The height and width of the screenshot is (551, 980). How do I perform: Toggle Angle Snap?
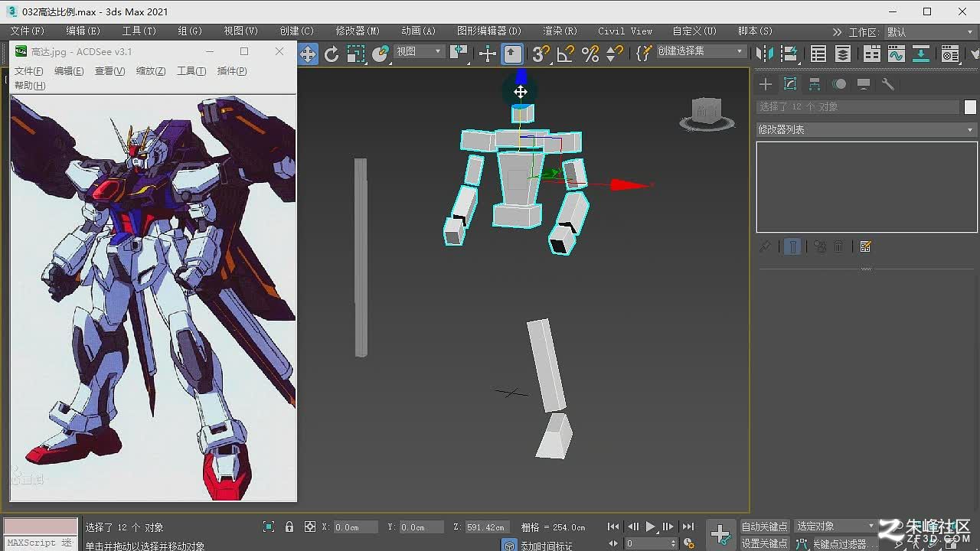(565, 54)
